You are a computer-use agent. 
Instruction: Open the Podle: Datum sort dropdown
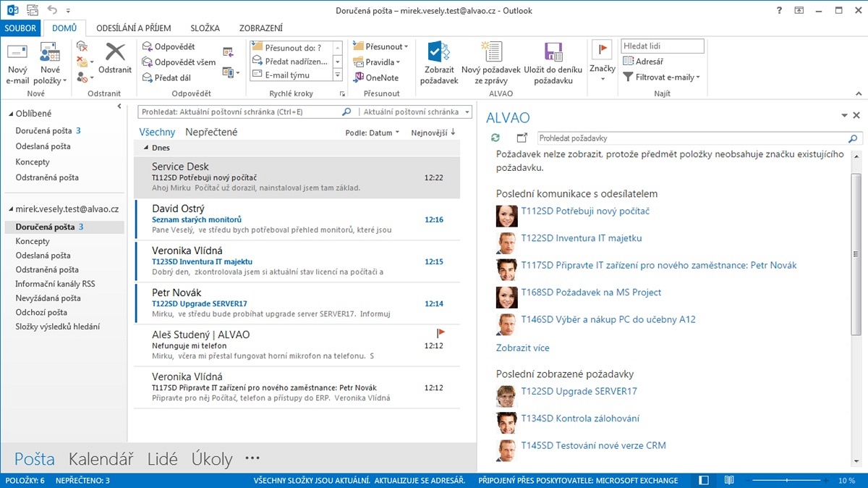pos(373,132)
